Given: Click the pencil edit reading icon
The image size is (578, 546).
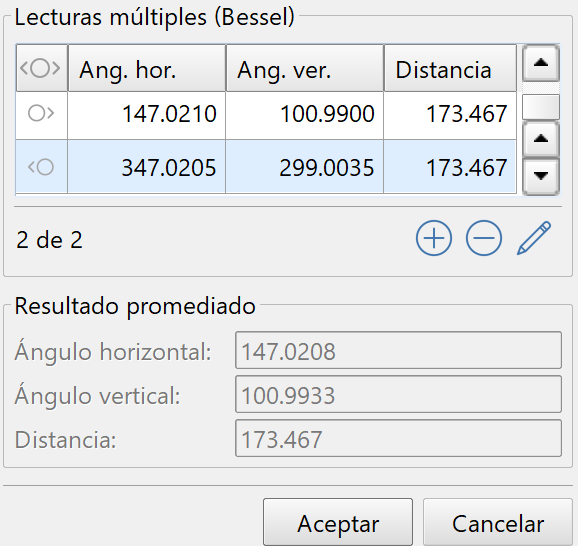Looking at the screenshot, I should point(534,238).
